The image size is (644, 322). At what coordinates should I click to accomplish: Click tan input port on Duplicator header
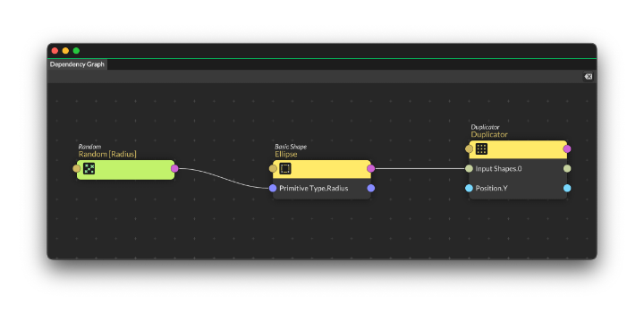(469, 148)
